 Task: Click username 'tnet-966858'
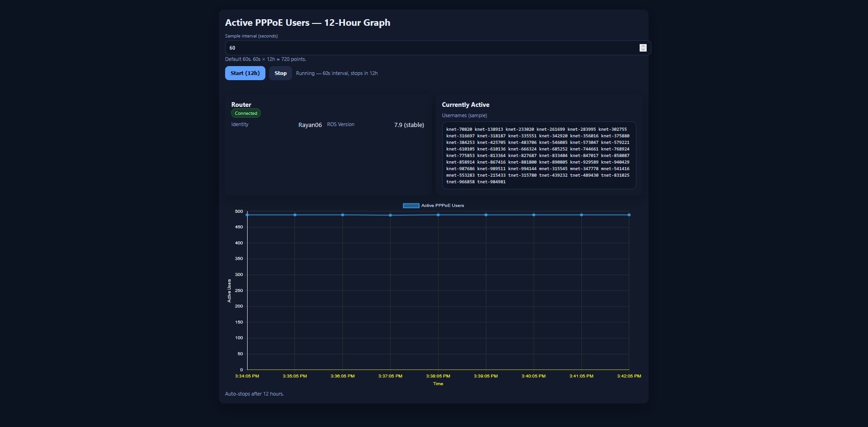pos(460,182)
